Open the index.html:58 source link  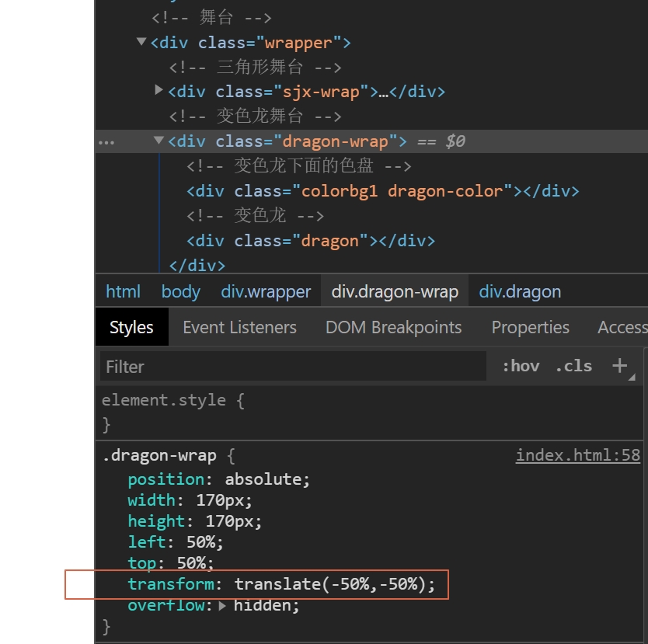(578, 455)
